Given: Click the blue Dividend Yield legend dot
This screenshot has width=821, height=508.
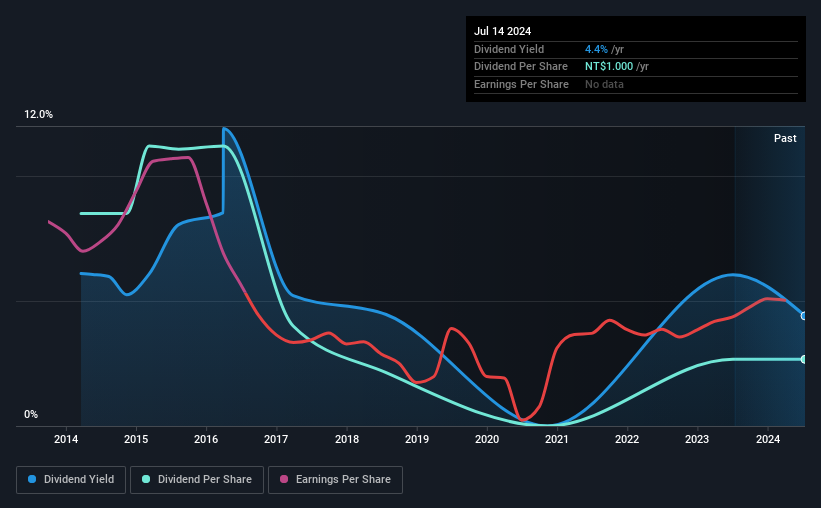Looking at the screenshot, I should click(x=32, y=479).
